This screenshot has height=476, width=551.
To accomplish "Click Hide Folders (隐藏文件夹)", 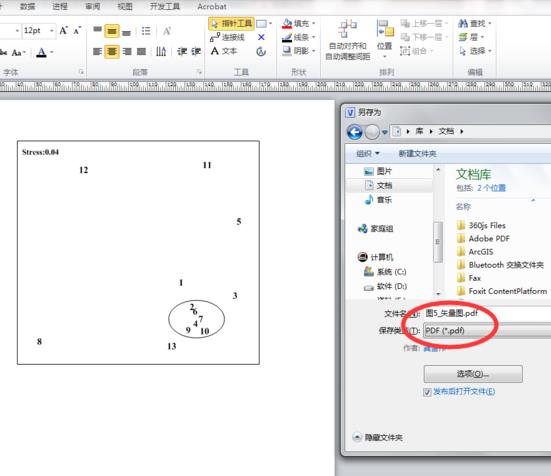I will (x=378, y=437).
